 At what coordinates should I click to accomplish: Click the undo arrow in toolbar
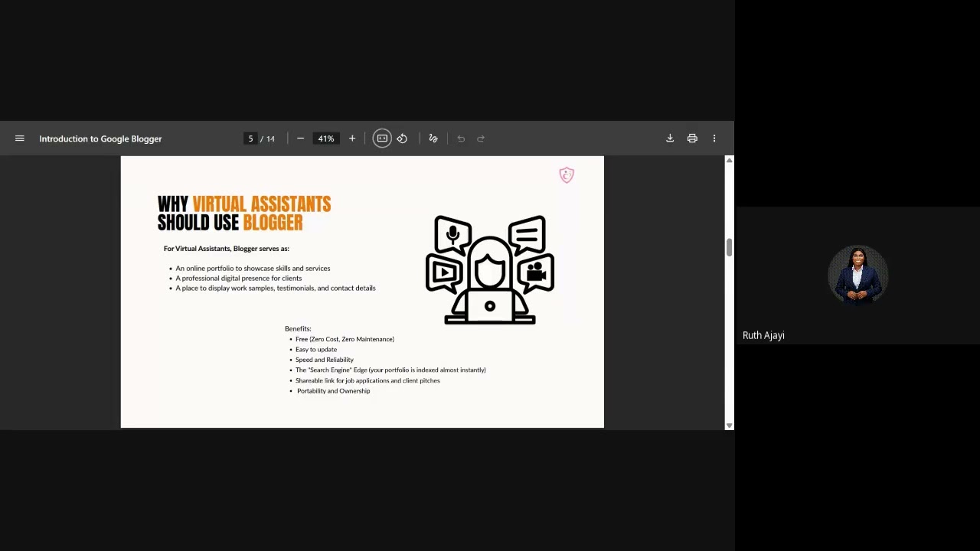tap(461, 139)
